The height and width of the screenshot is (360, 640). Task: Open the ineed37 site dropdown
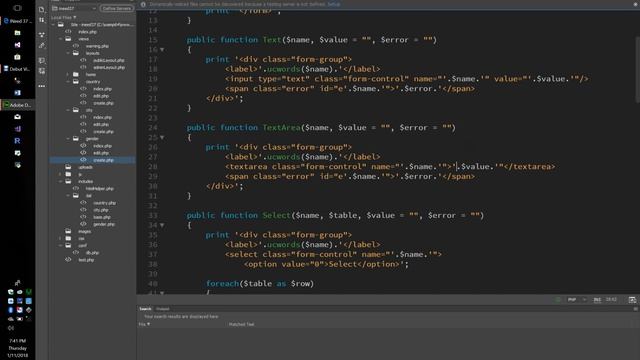tap(74, 8)
